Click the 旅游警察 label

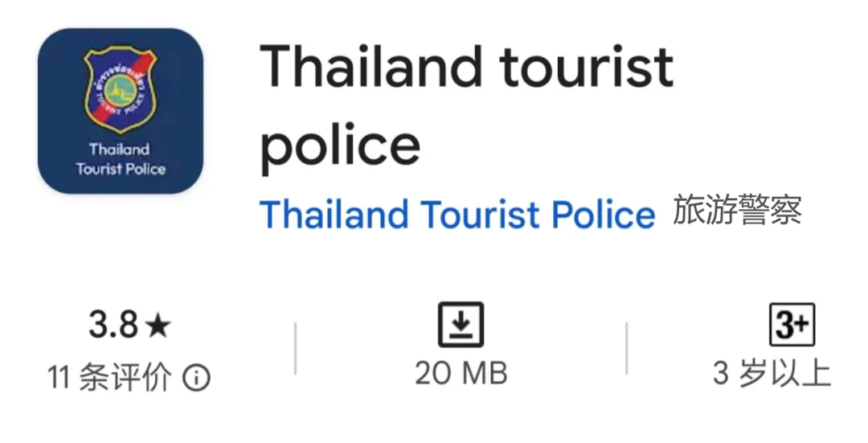(737, 211)
